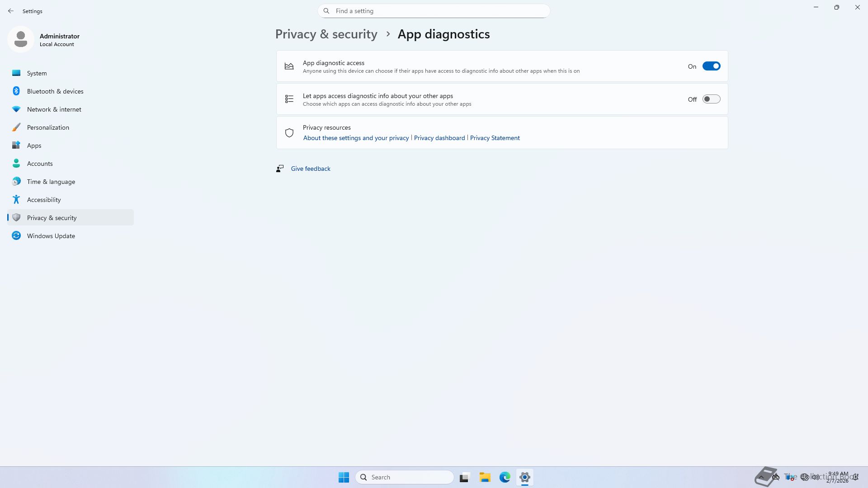Screen dimensions: 868x488
Task: Open About these settings and your privacy
Action: (356, 138)
